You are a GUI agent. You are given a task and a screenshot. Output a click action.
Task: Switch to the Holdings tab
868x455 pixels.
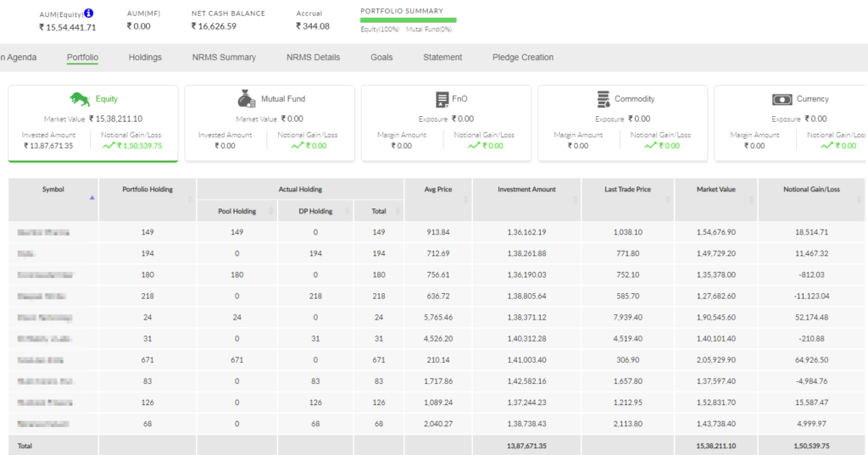[145, 57]
